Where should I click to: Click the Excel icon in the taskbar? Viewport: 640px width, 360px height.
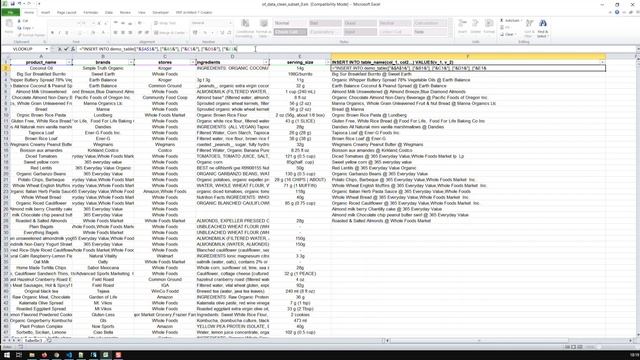pos(106,355)
